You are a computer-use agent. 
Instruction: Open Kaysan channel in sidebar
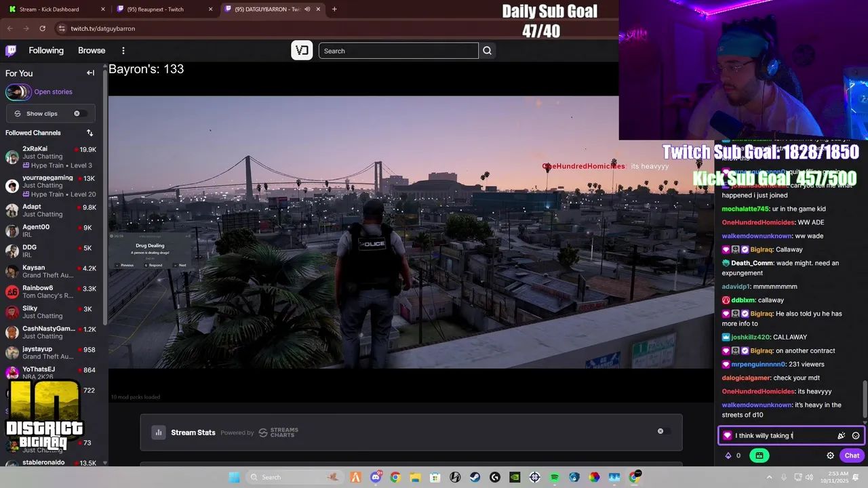(51, 271)
